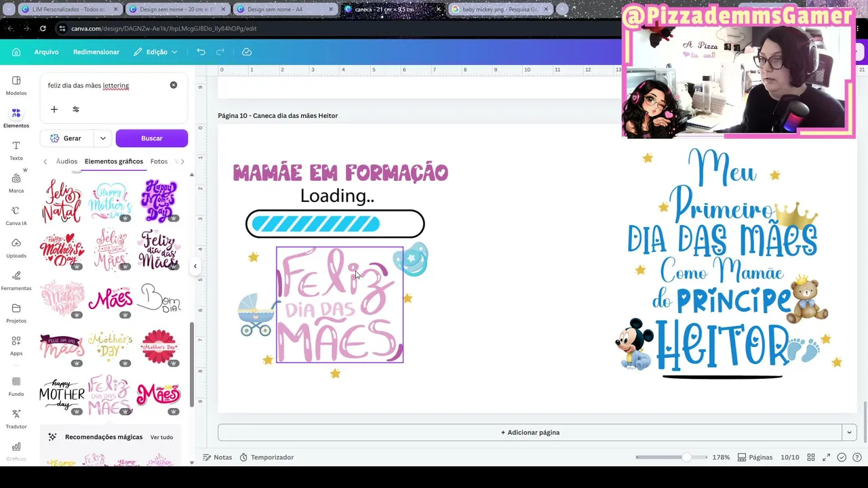Open the help question mark icon

click(856, 457)
